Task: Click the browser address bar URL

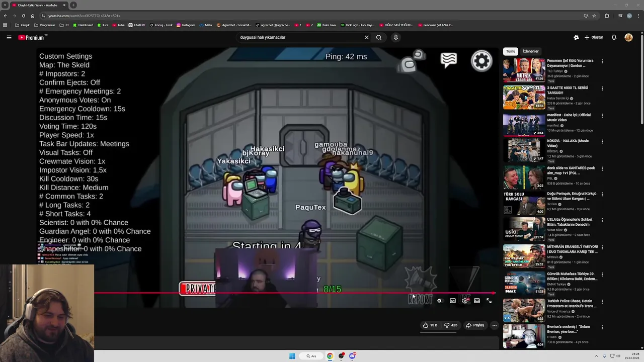Action: pyautogui.click(x=84, y=16)
